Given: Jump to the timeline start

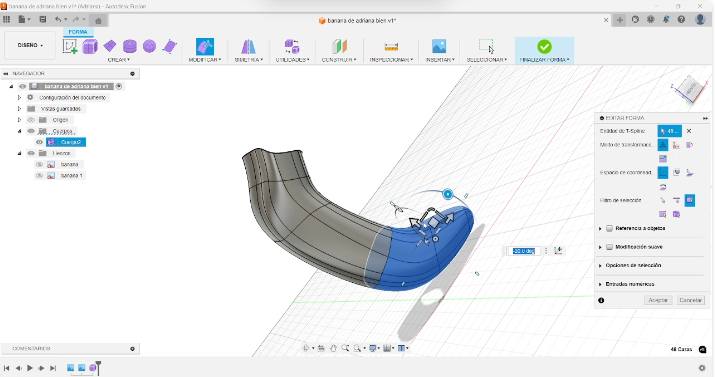Looking at the screenshot, I should pyautogui.click(x=6, y=367).
